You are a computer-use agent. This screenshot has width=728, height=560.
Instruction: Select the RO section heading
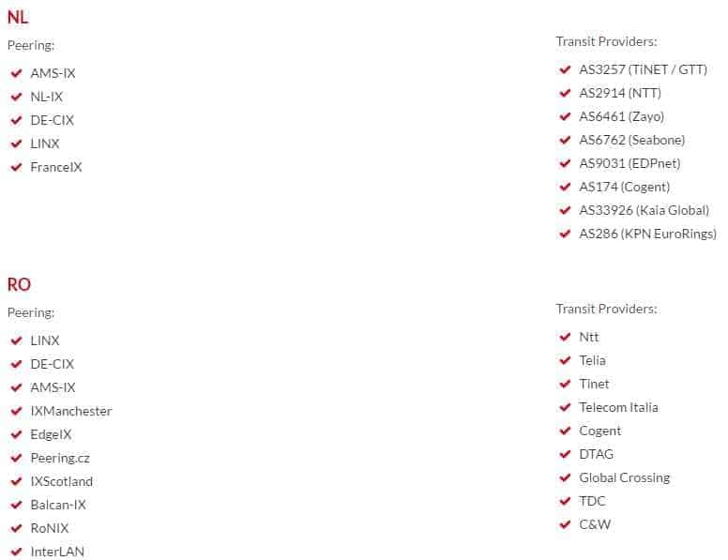(x=19, y=284)
